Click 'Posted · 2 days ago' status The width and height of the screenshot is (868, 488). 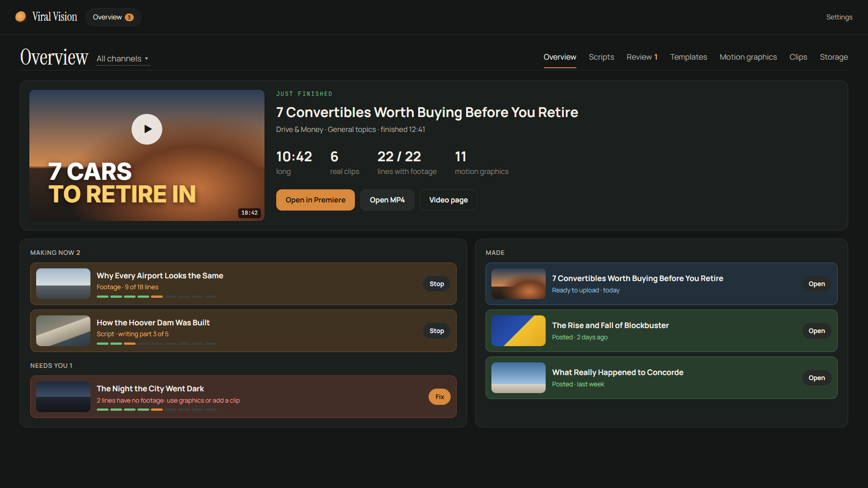click(x=580, y=337)
